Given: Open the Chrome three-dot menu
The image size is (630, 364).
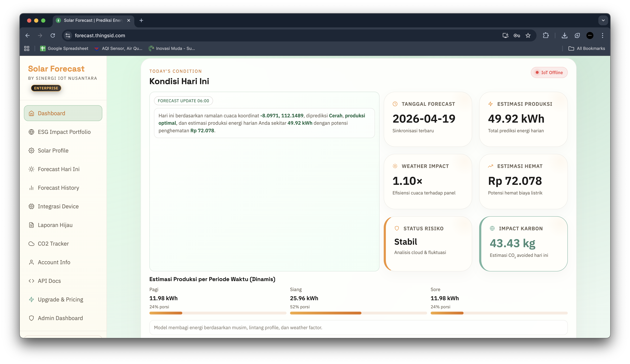Looking at the screenshot, I should coord(602,35).
